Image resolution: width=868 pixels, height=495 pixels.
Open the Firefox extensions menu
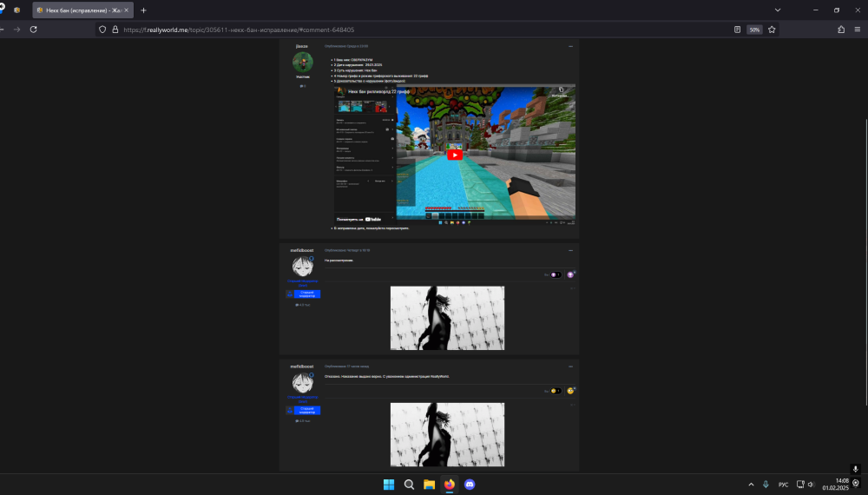(841, 30)
